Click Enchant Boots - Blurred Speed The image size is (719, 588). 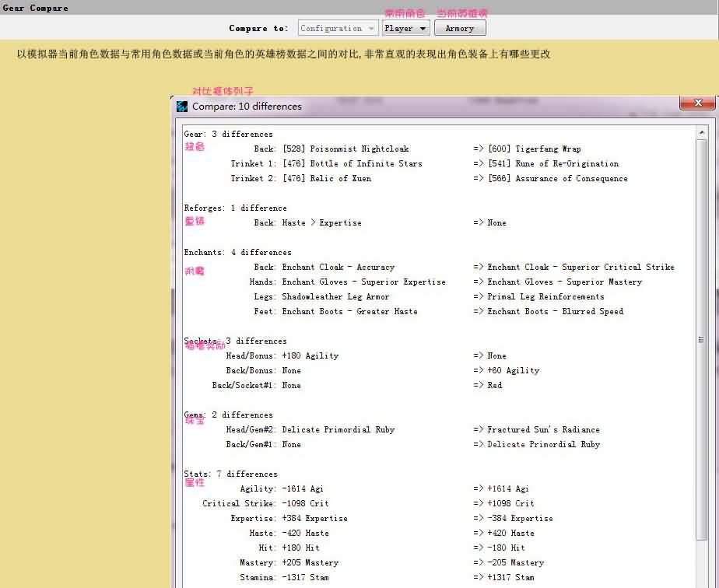click(x=556, y=312)
